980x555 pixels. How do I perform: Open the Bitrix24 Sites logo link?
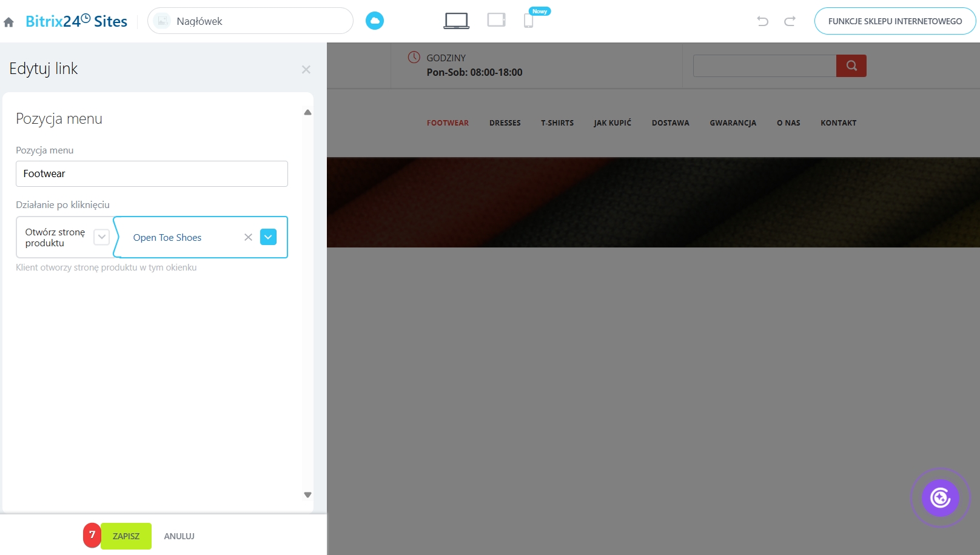pyautogui.click(x=76, y=21)
